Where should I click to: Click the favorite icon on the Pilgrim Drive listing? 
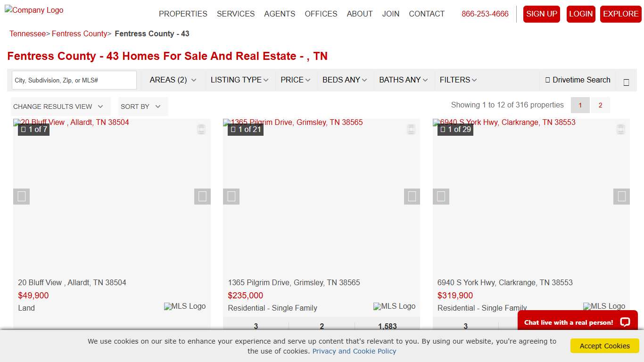pyautogui.click(x=411, y=129)
